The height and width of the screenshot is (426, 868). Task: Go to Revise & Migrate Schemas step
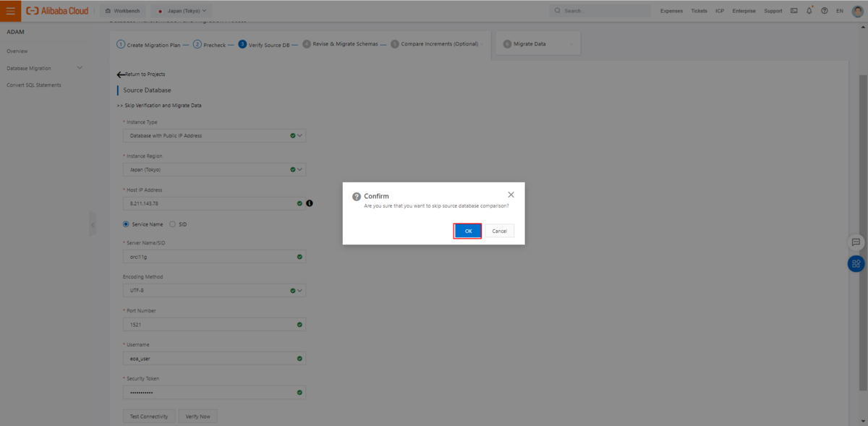click(x=340, y=44)
